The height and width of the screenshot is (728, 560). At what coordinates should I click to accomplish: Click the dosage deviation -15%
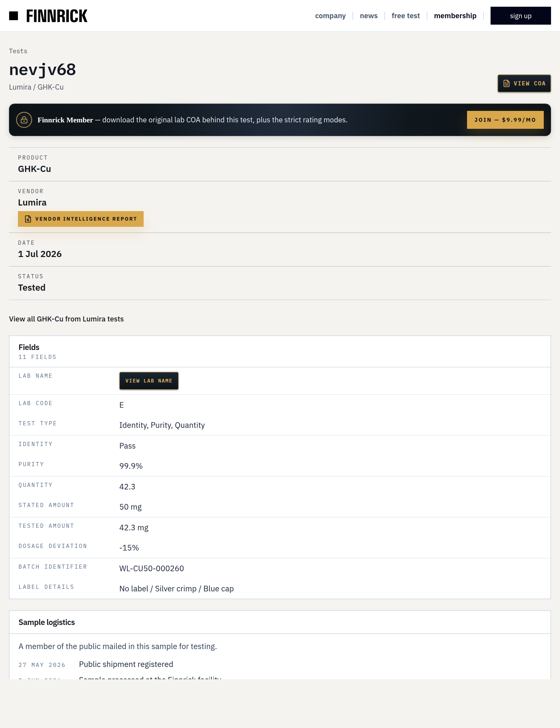tap(129, 548)
